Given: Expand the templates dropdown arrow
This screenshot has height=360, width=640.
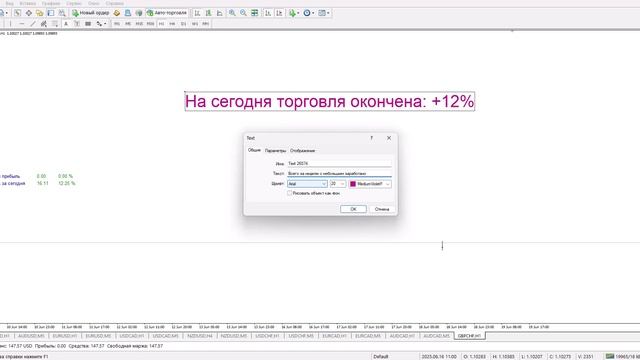Looking at the screenshot, I should tap(328, 13).
